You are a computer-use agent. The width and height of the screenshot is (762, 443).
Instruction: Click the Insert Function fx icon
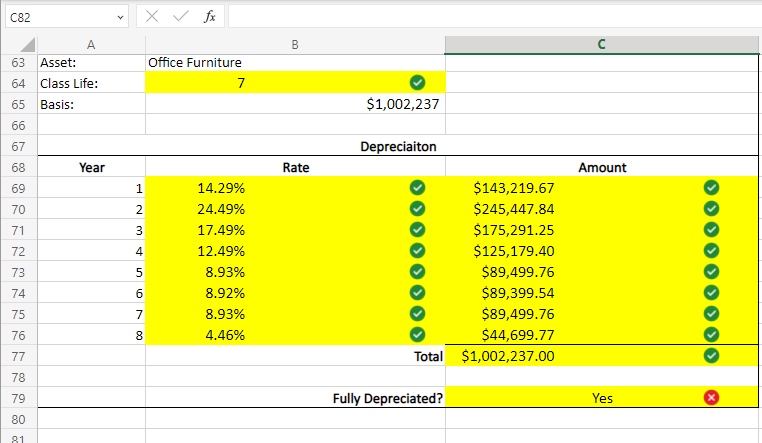209,17
